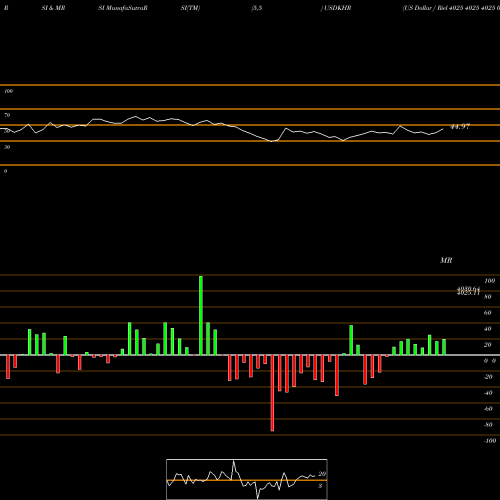Click the 100 label on the MR axis
This screenshot has height=500, width=500.
(489, 281)
